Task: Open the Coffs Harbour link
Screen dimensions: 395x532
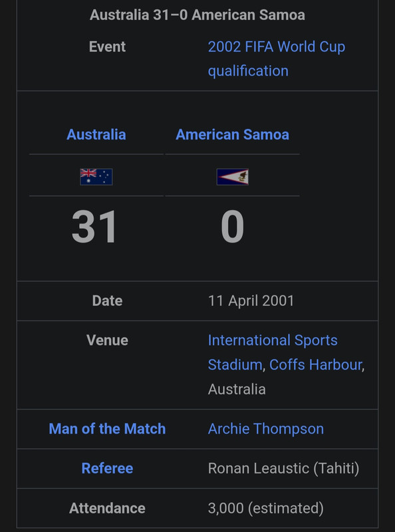Action: [316, 365]
